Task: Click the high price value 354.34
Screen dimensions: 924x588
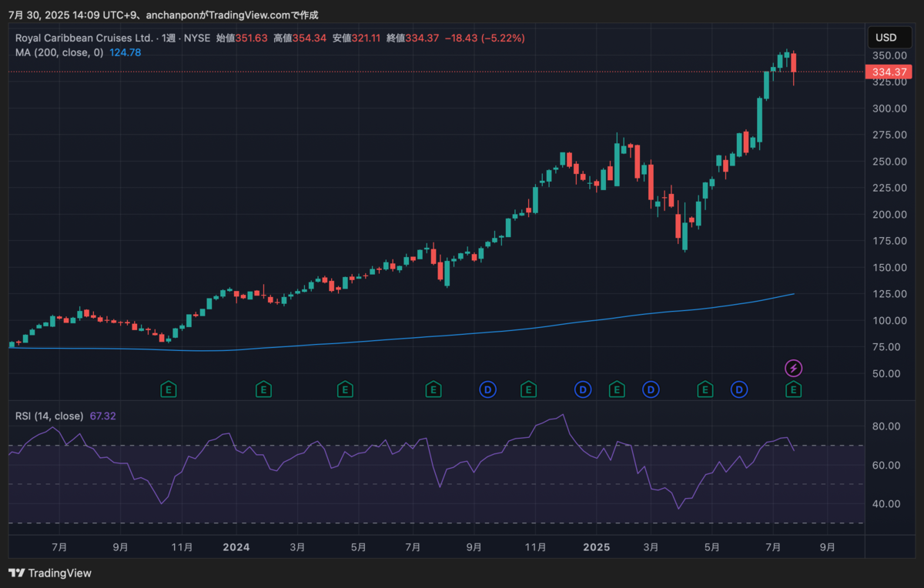Action: click(x=310, y=38)
